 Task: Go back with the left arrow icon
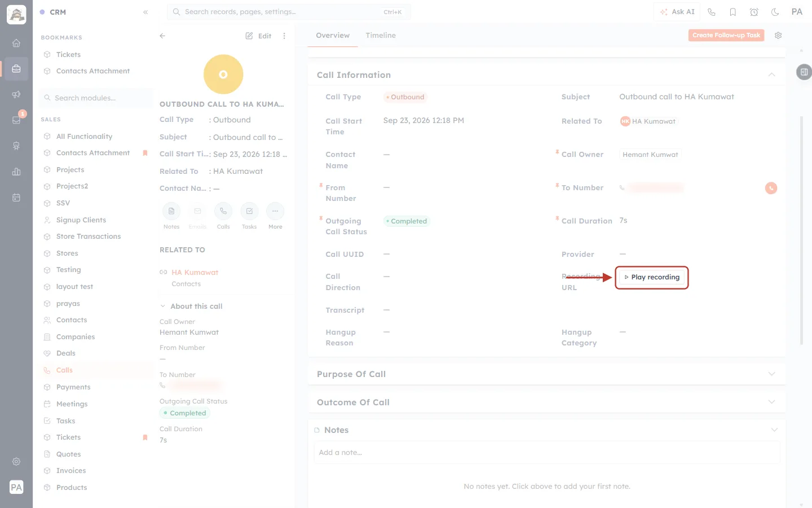tap(162, 36)
